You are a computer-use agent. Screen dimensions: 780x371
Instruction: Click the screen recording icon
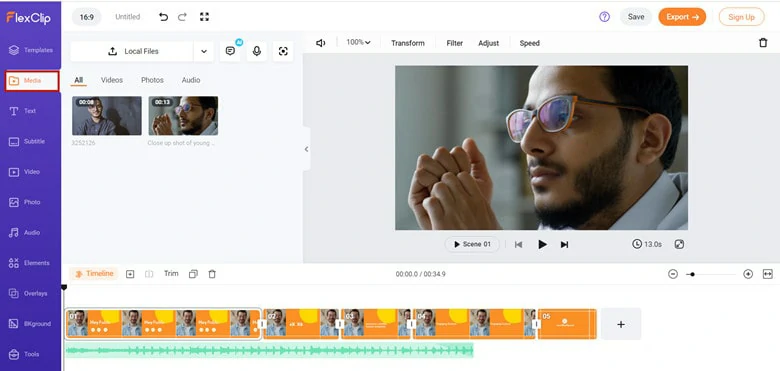[x=283, y=51]
